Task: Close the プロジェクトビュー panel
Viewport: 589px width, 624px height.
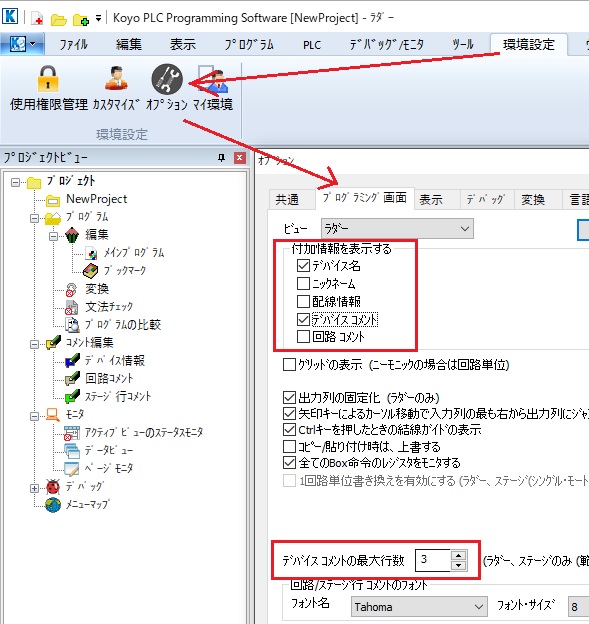Action: tap(240, 158)
